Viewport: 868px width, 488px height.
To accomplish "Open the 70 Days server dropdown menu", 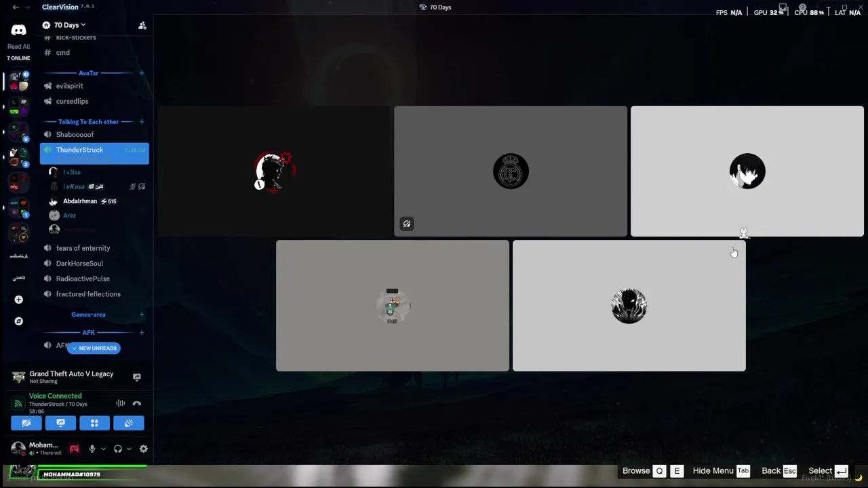I will 70,25.
